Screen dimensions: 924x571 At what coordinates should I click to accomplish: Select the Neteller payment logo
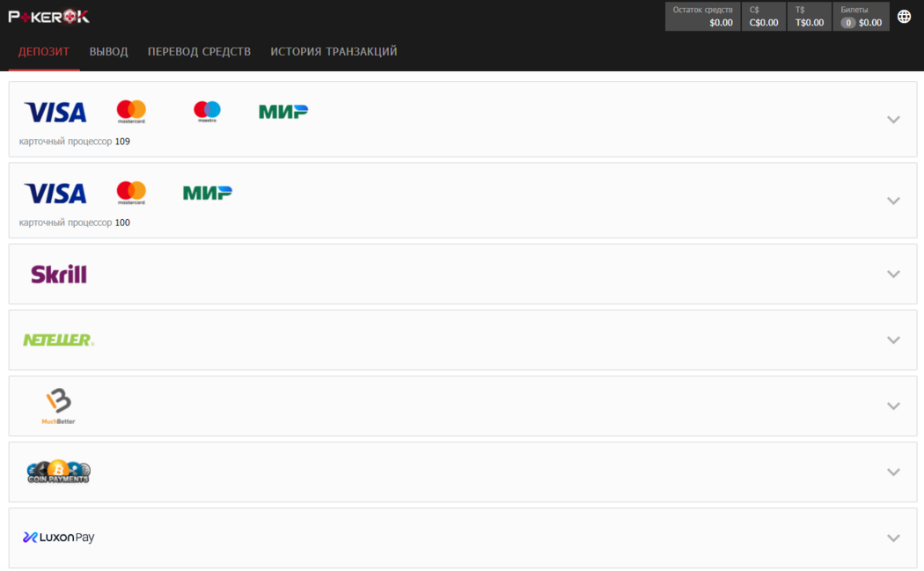58,340
